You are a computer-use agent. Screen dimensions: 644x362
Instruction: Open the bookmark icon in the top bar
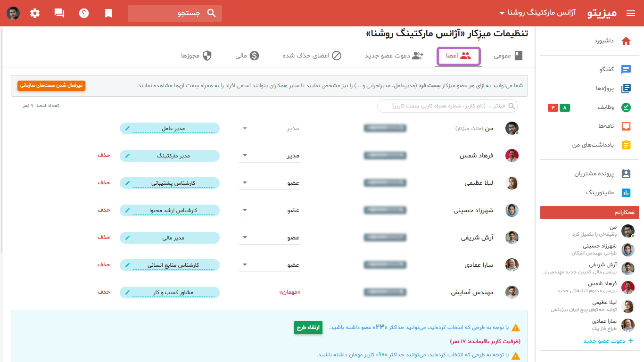pyautogui.click(x=108, y=13)
